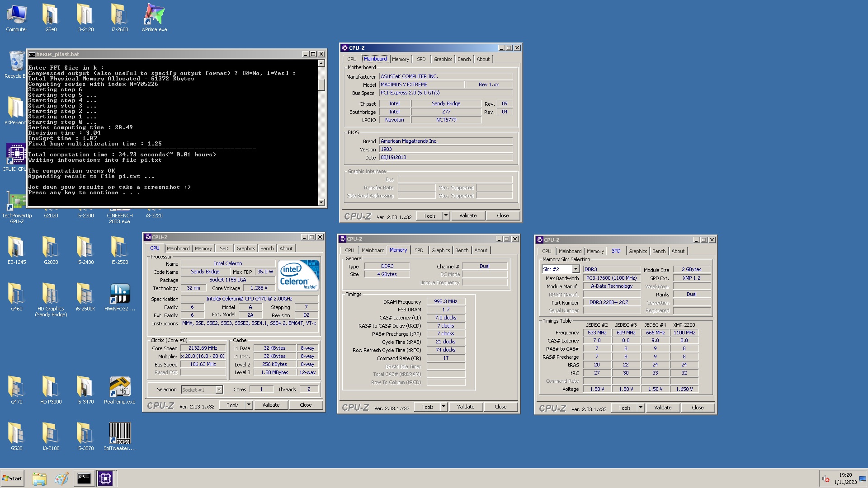The image size is (868, 488).
Task: Open the G530 folder icon
Action: point(16,436)
